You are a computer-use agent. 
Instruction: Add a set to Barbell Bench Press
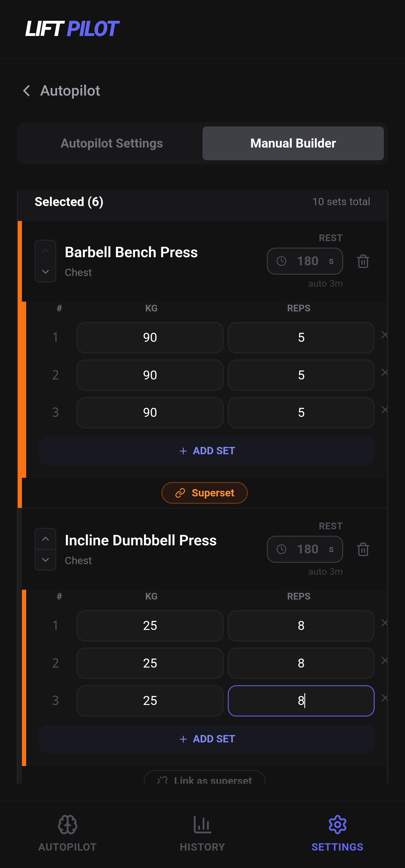[x=207, y=451]
